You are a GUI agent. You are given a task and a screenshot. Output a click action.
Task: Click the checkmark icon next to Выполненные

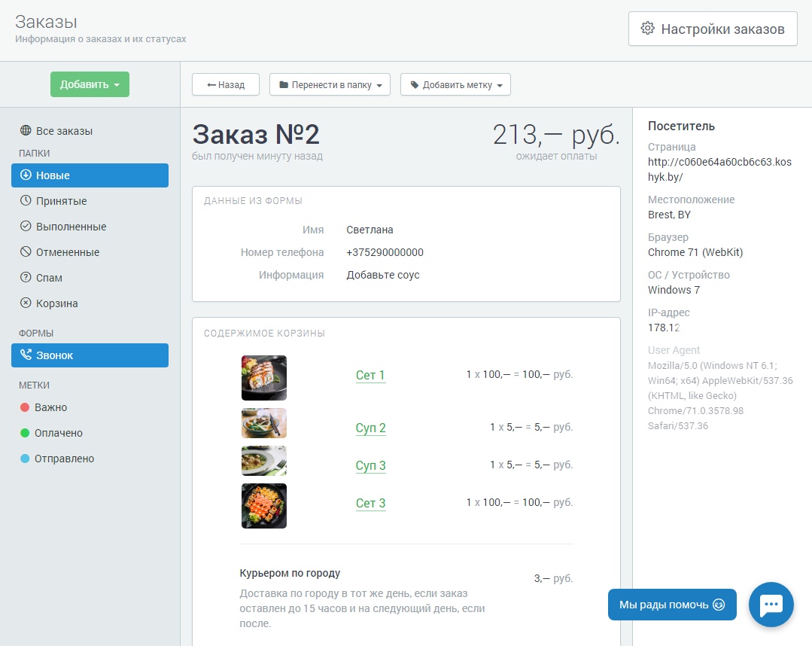click(26, 227)
